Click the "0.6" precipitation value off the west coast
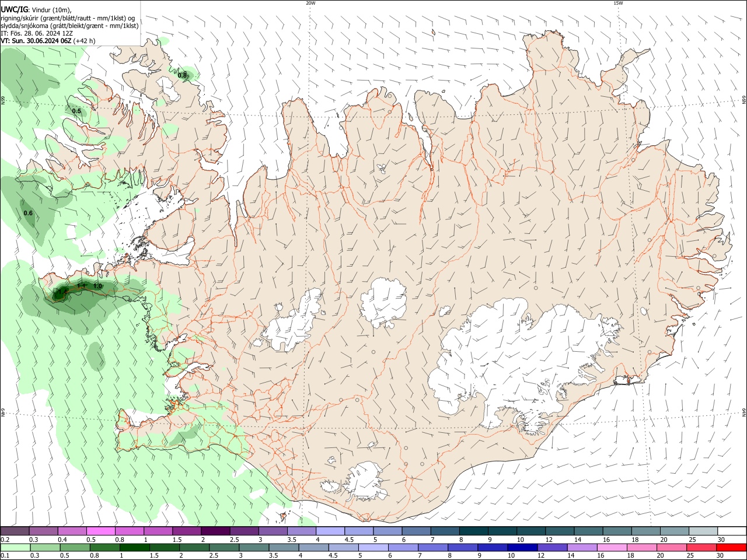Viewport: 747px width, 560px height. (28, 213)
